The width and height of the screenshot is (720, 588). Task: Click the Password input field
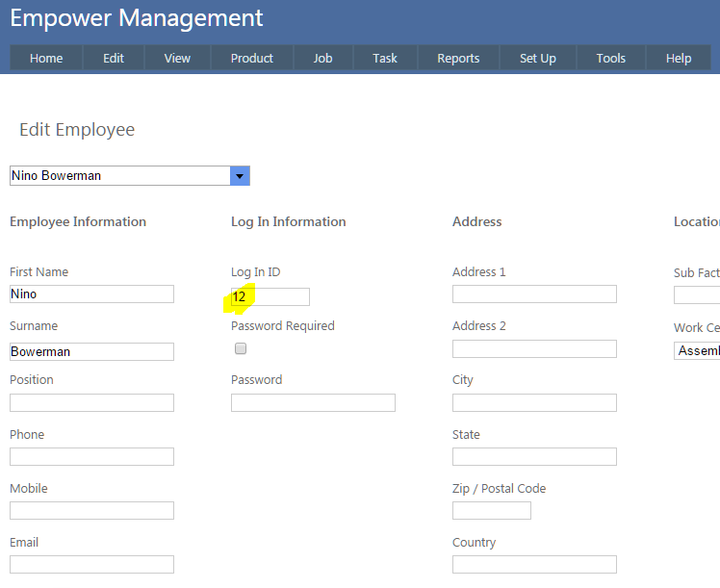pyautogui.click(x=313, y=402)
